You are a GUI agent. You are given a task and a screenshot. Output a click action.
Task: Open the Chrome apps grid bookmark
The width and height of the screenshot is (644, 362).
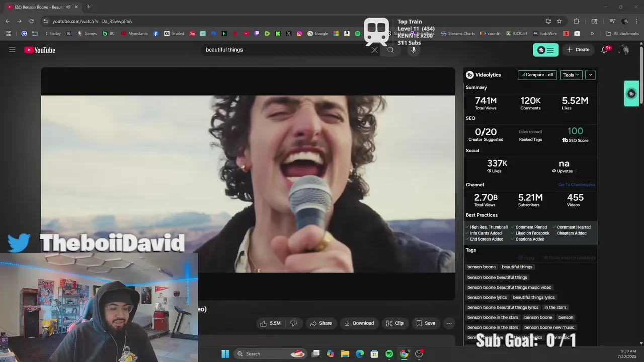[9, 34]
